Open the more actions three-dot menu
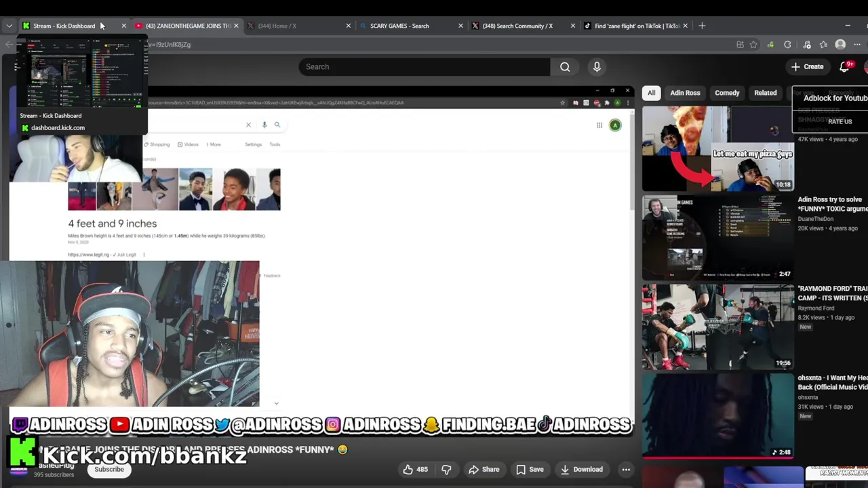The height and width of the screenshot is (488, 868). click(x=626, y=469)
